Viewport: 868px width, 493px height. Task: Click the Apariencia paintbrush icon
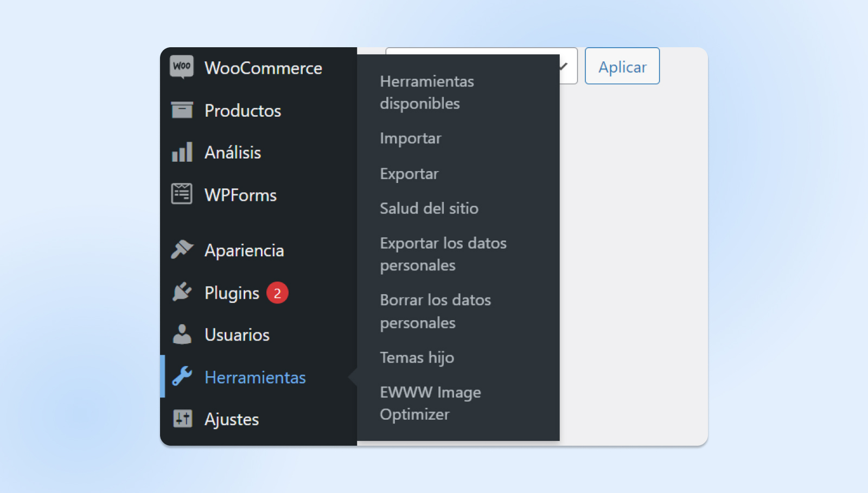[182, 250]
